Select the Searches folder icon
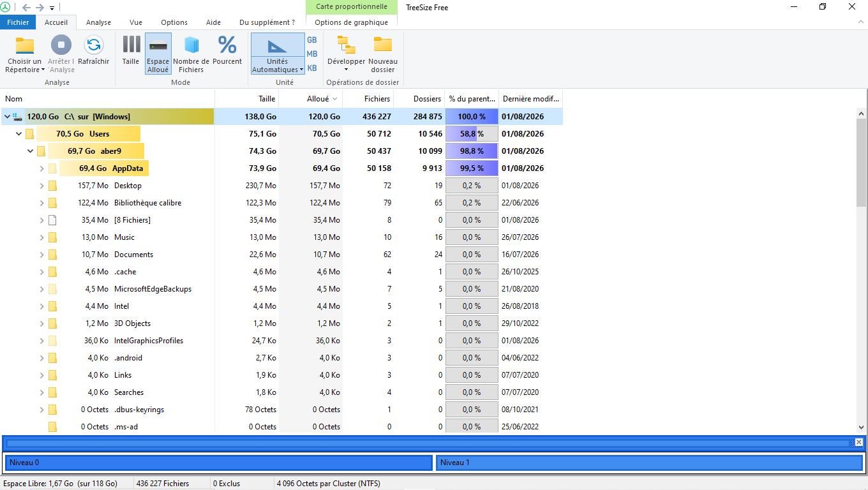The image size is (868, 490). coord(52,392)
